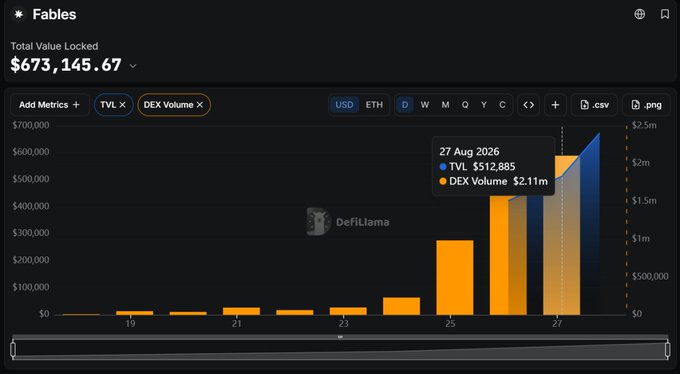Select the daily D interval
This screenshot has height=374, width=680.
coord(405,105)
